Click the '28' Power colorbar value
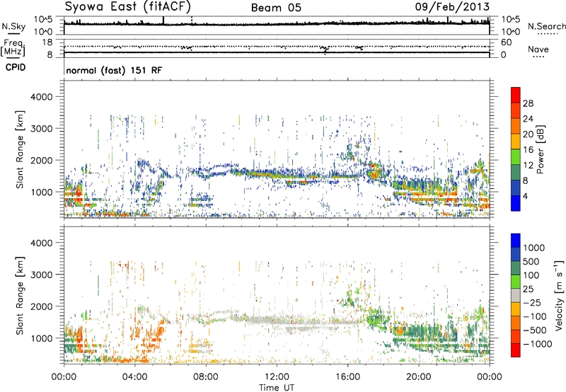This screenshot has height=392, width=566. pos(528,103)
